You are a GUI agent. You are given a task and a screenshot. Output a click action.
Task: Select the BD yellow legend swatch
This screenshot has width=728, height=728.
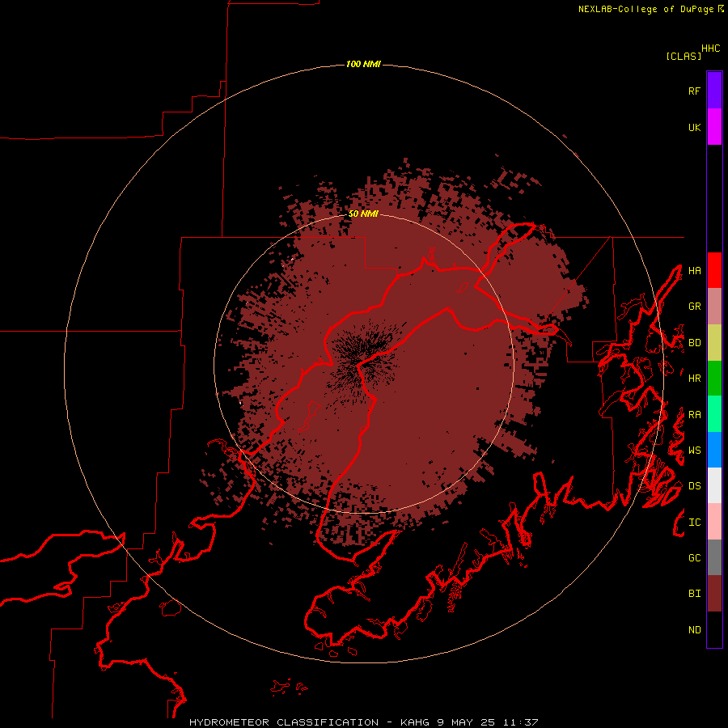point(714,343)
